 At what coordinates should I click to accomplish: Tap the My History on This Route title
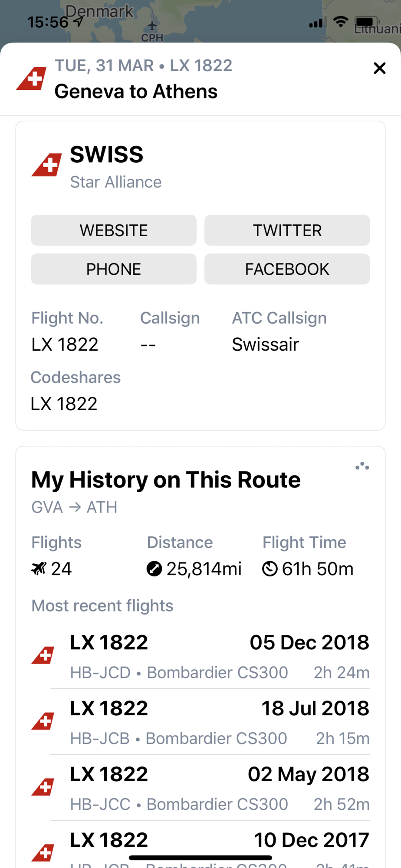166,480
